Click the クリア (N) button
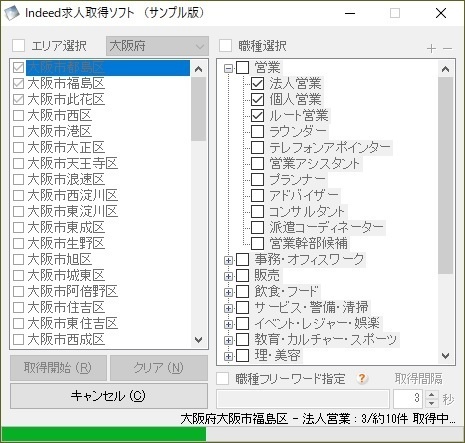465x443 pixels. (159, 368)
